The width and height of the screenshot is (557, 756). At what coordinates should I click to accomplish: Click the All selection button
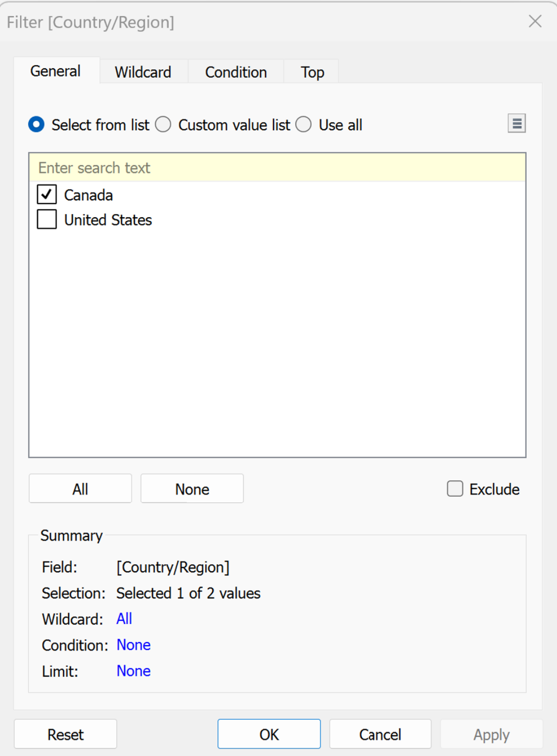pyautogui.click(x=80, y=489)
